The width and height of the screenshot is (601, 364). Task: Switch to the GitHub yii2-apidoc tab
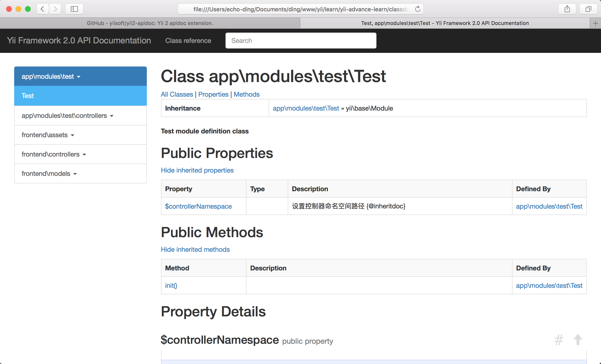coord(150,23)
